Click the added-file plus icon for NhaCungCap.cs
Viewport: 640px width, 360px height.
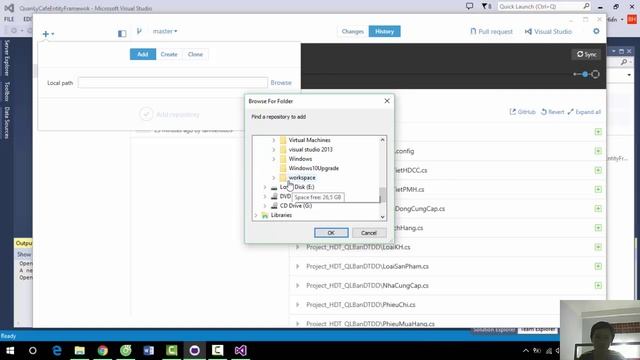598,285
